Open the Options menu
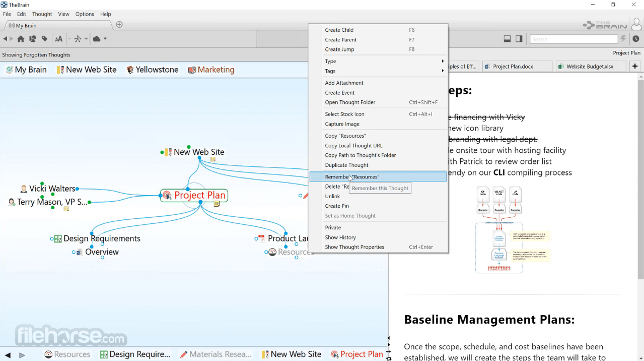This screenshot has width=644, height=361. click(85, 14)
